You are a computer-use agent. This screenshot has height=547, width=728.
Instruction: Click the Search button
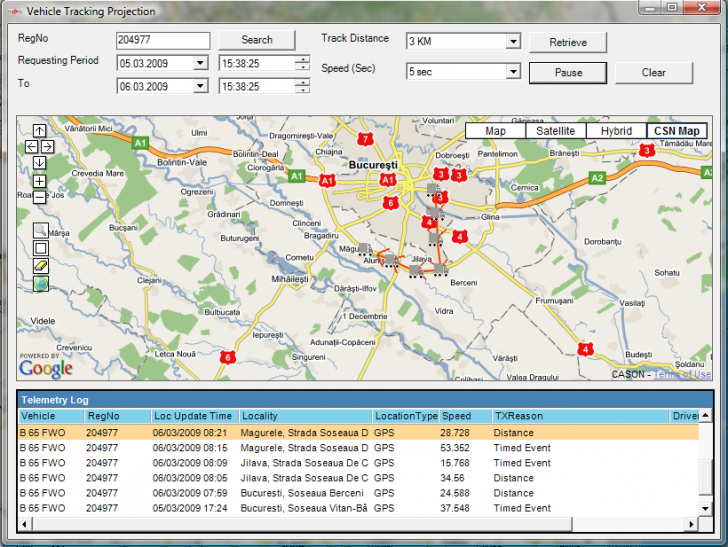click(257, 40)
